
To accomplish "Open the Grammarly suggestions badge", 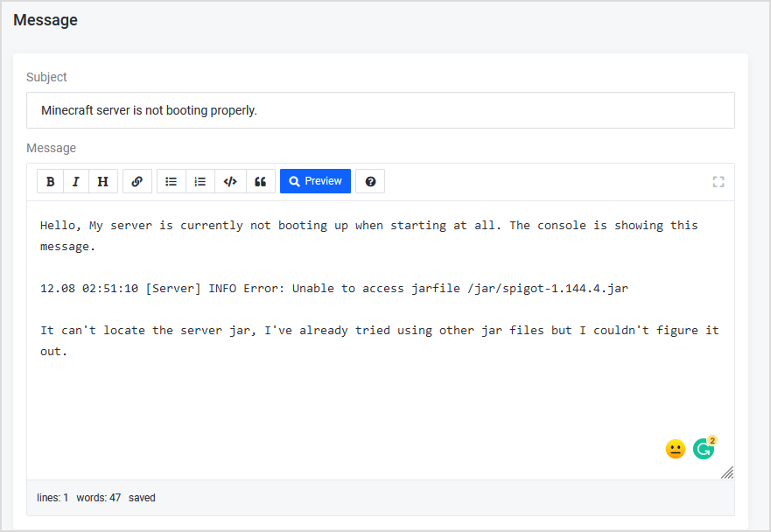I will coord(704,448).
